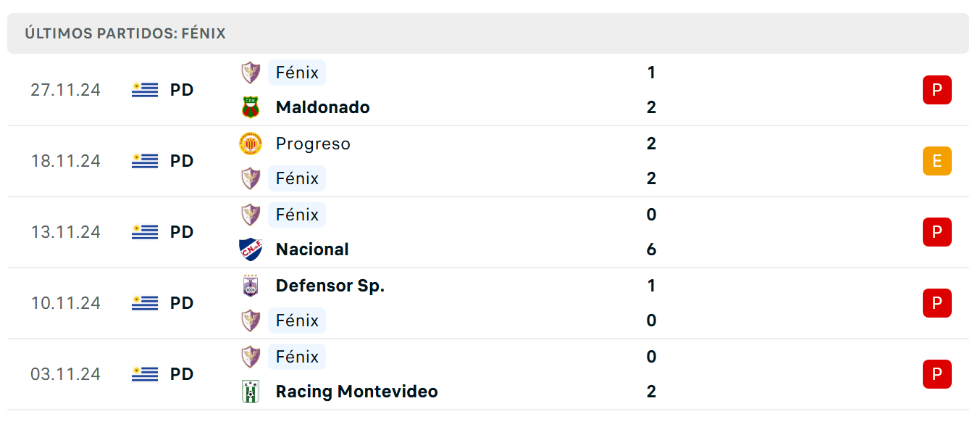980x422 pixels.
Task: Click the 6 score in Nacional match
Action: [651, 249]
